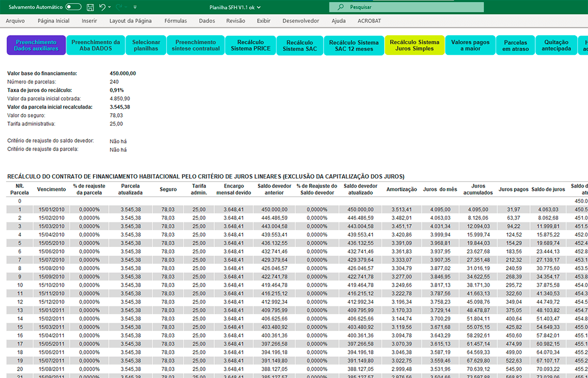The width and height of the screenshot is (588, 378).
Task: Select amortization cell 3.513,41
Action: pyautogui.click(x=402, y=209)
